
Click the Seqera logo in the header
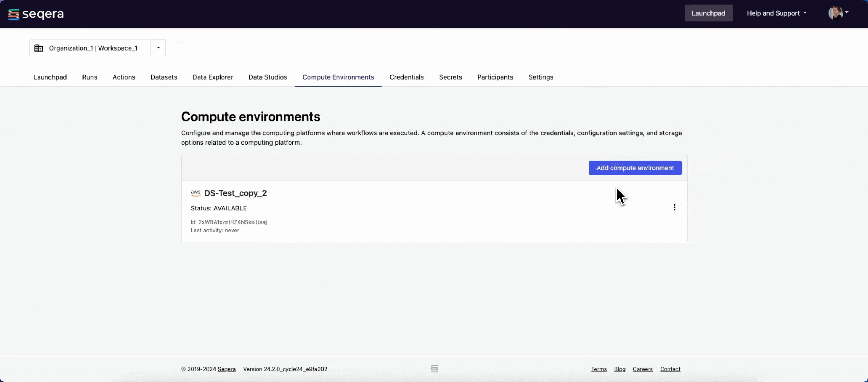35,14
